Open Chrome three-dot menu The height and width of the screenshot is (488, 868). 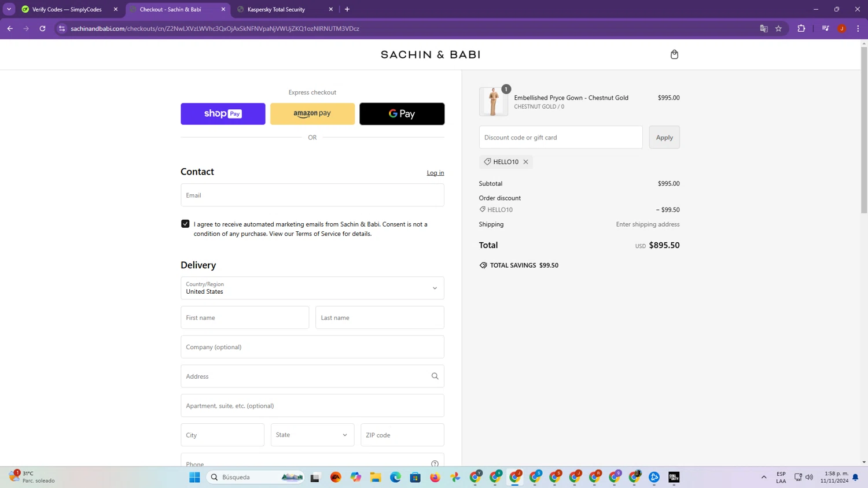[858, 28]
